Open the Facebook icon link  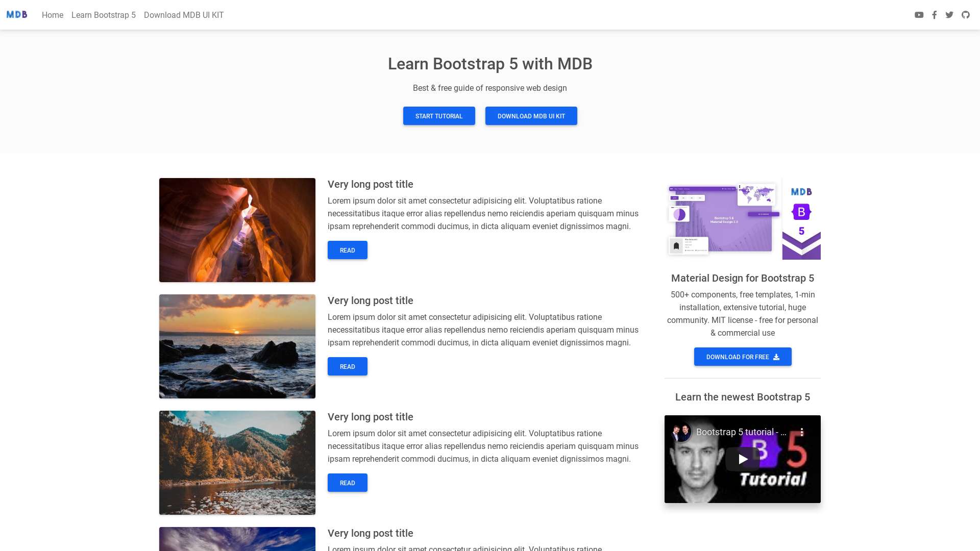[x=934, y=15]
